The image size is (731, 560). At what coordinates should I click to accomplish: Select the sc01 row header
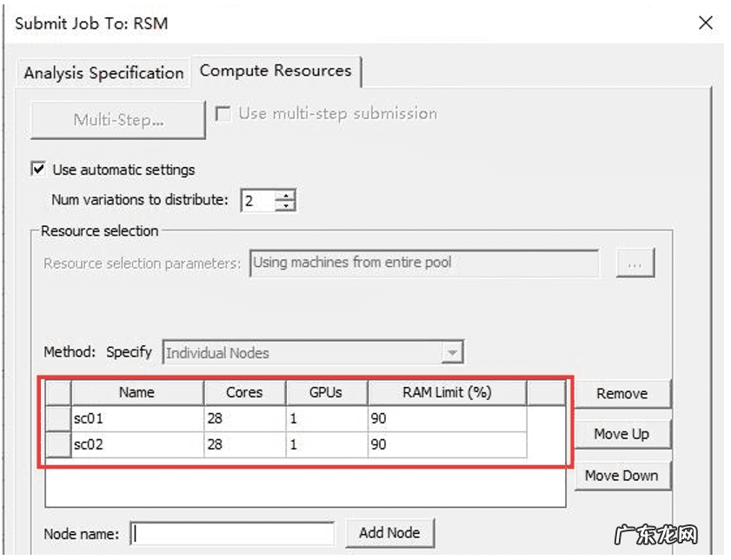[57, 419]
